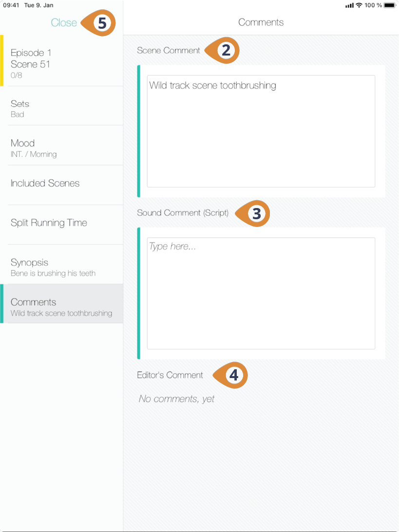The image size is (399, 532).
Task: Tap the battery icon in status bar
Action: [x=390, y=5]
